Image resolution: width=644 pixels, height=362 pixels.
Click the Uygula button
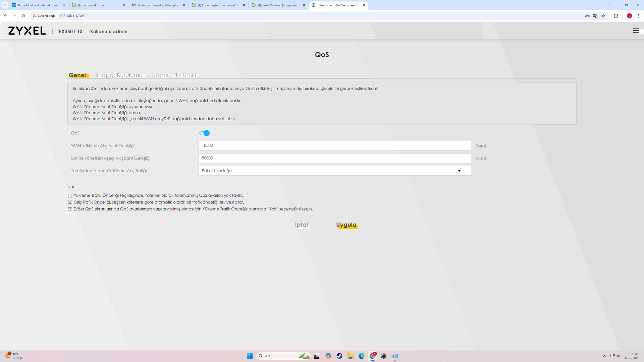point(346,225)
